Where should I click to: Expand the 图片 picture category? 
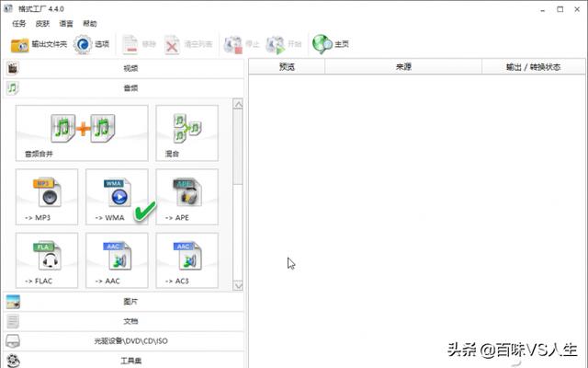tap(124, 302)
